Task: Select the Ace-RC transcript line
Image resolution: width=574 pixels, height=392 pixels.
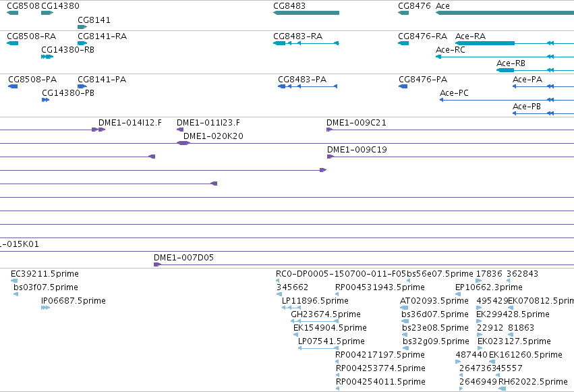Action: (x=505, y=57)
